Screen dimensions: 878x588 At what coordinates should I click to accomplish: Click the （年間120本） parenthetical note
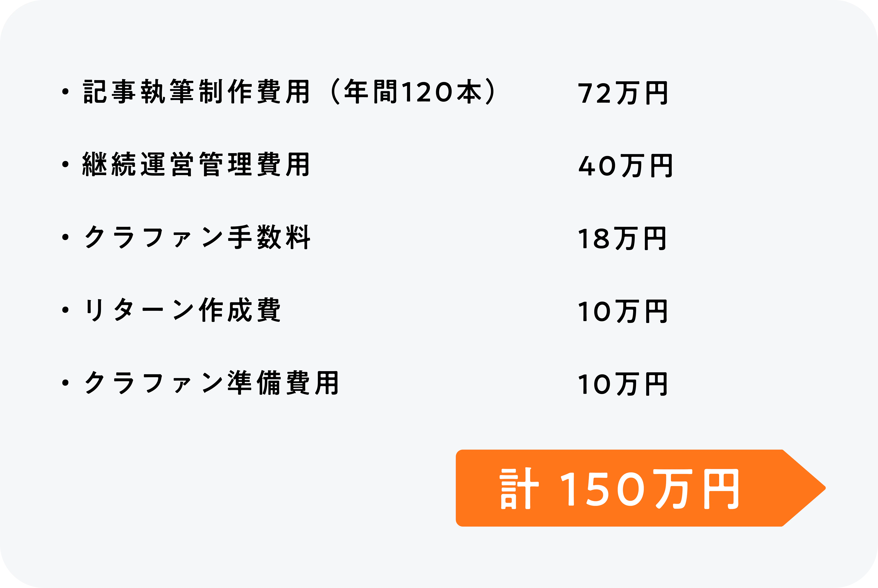coord(413,92)
